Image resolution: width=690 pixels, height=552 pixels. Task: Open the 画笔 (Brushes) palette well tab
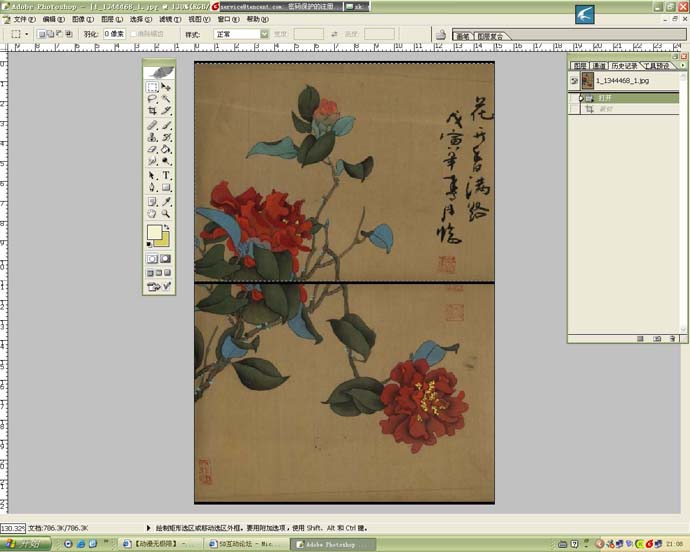462,36
